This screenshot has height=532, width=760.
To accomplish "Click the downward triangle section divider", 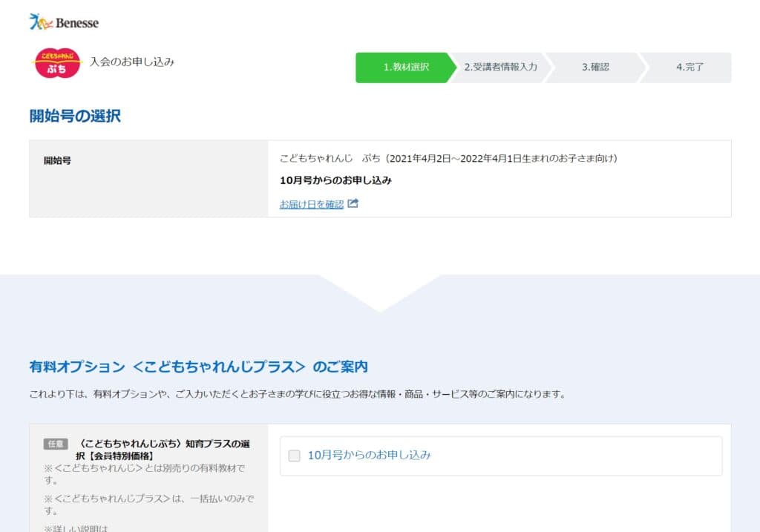I will pyautogui.click(x=379, y=294).
